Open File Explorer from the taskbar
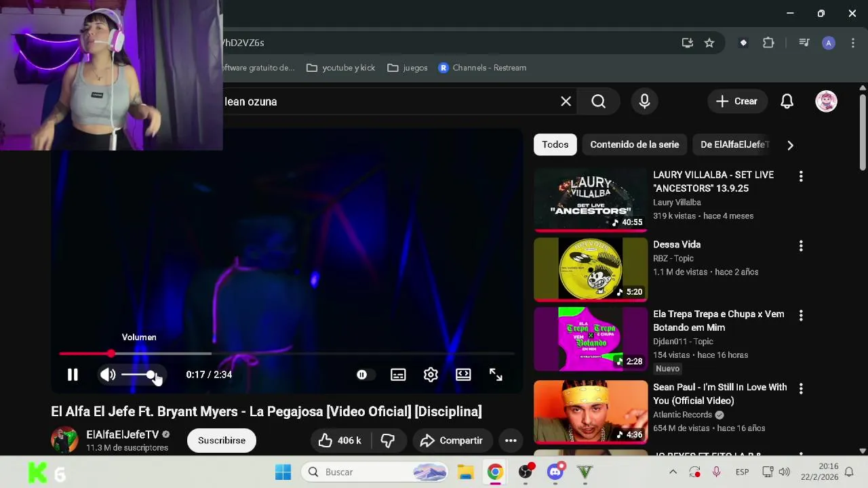The image size is (868, 488). tap(465, 472)
